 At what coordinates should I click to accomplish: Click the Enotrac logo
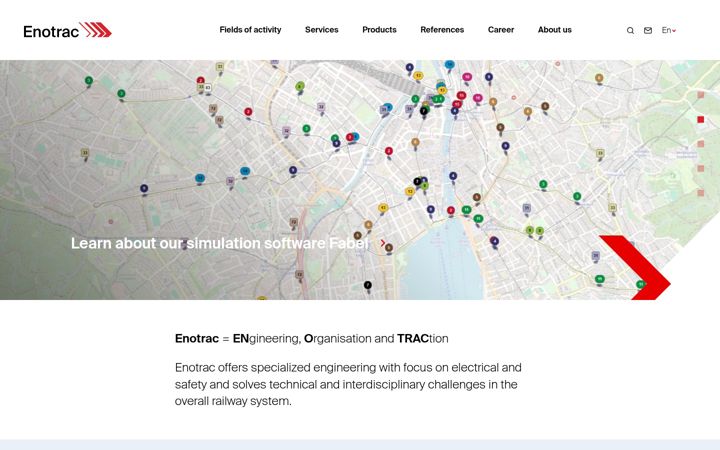coord(67,30)
